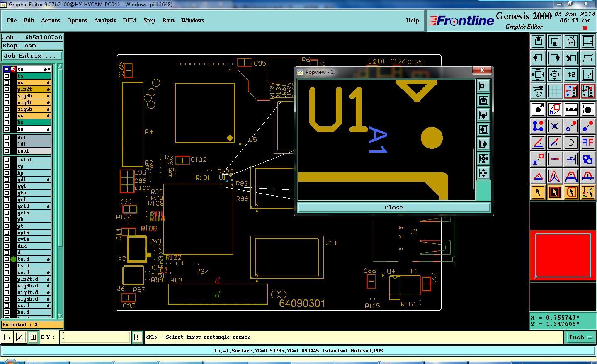The width and height of the screenshot is (597, 364).
Task: Click the measurement ruler tool icon
Action: tap(571, 109)
